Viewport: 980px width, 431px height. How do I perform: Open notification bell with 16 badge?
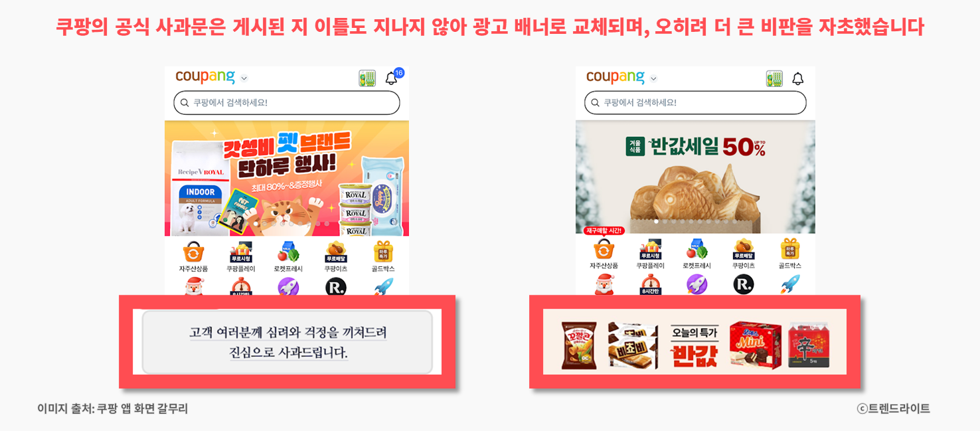coord(392,78)
